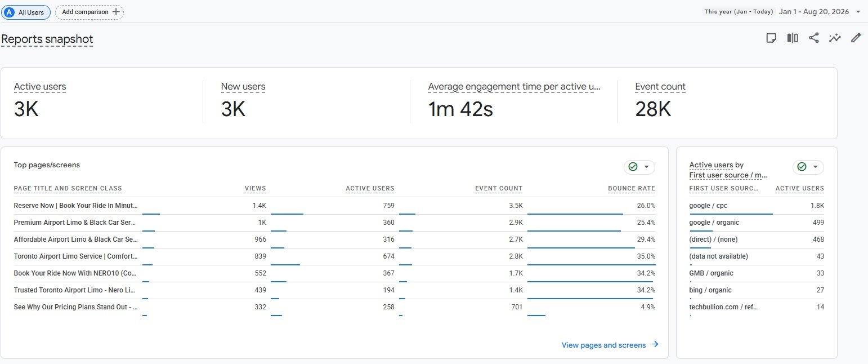Click the 1.4K views value
Screen dimensions: 868x364
pos(259,206)
